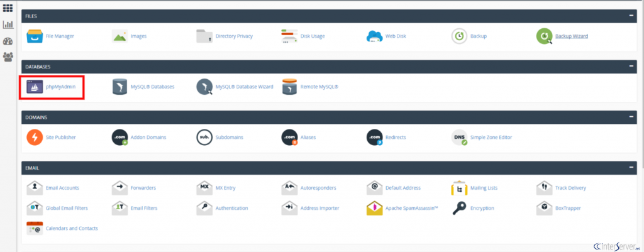Collapse the Email section
Screen dimensions: 644x252
point(631,167)
